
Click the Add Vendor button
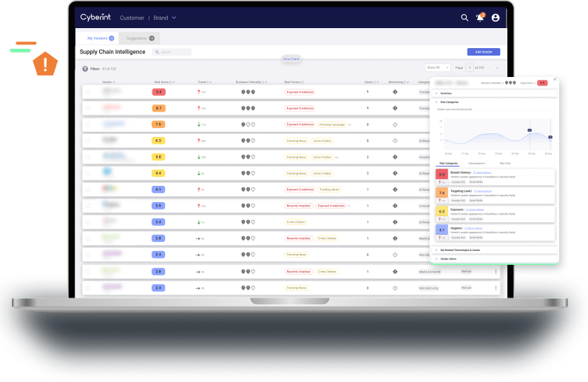[484, 52]
